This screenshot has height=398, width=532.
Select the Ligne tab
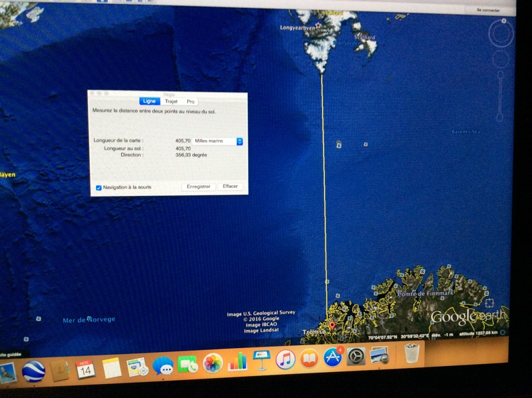[x=149, y=101]
